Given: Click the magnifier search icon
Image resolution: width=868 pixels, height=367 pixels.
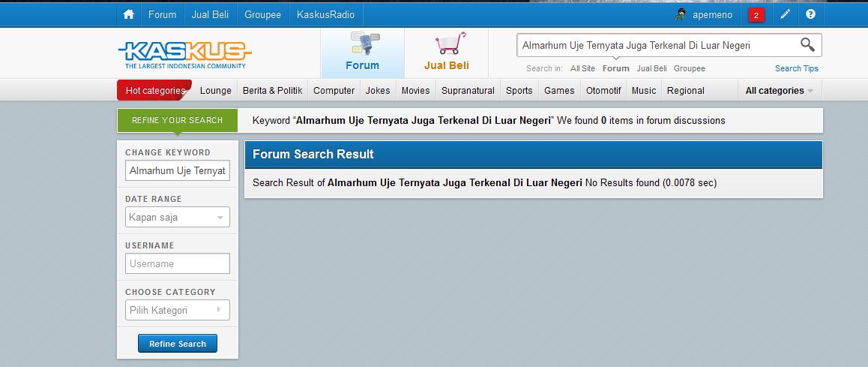Looking at the screenshot, I should pos(808,45).
